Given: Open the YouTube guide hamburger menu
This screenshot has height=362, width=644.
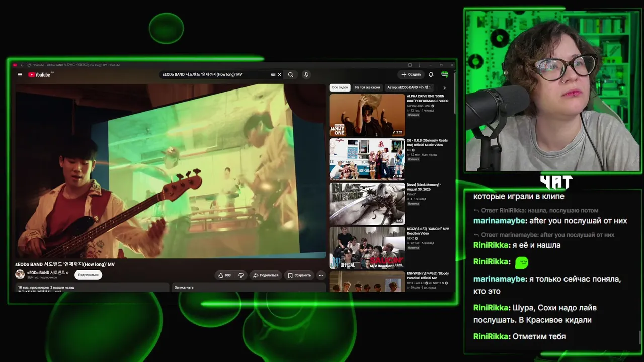Looking at the screenshot, I should pos(20,75).
